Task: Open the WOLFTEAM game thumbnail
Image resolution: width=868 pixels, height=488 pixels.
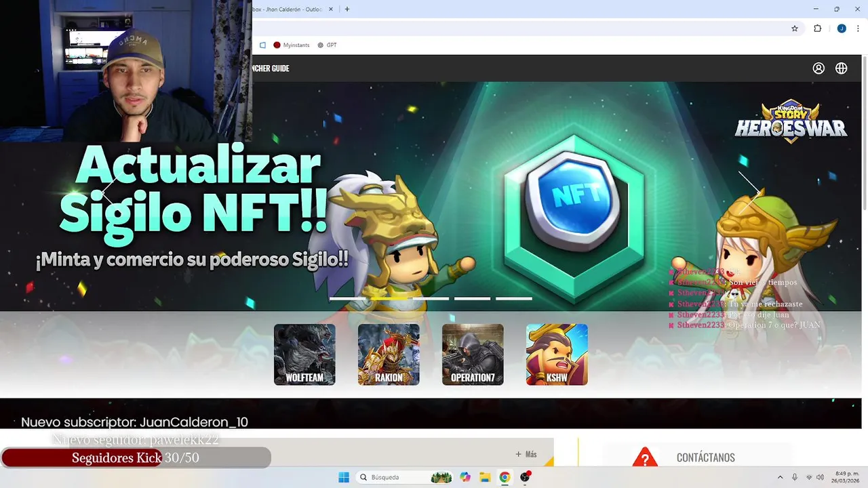Action: click(304, 354)
